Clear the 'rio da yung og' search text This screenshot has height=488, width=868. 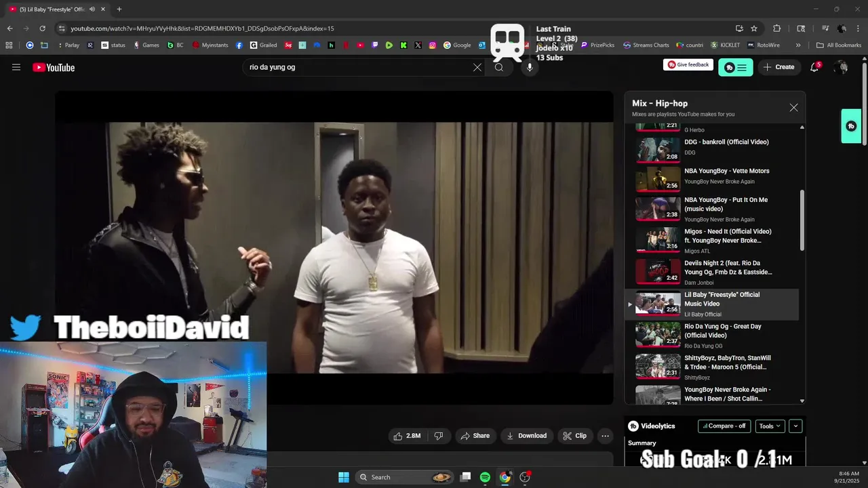[477, 67]
